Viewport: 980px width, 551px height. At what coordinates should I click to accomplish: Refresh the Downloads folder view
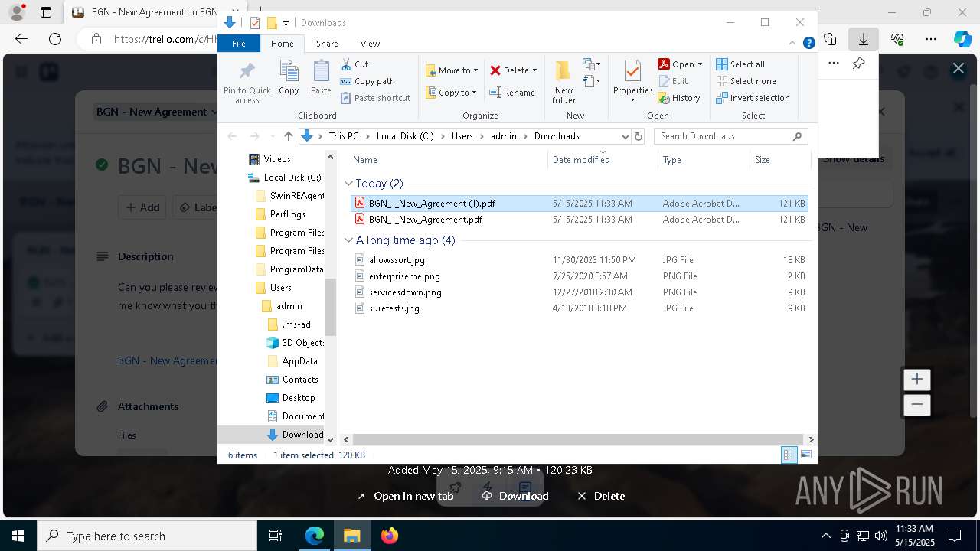click(639, 136)
